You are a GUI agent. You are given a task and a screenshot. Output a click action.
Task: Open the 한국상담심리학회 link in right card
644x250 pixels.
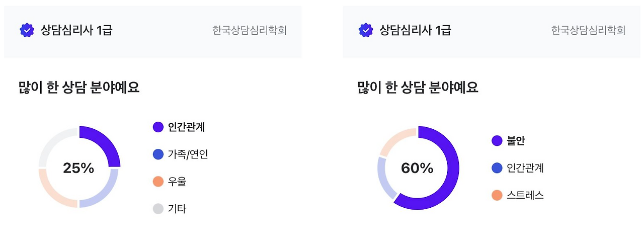tap(588, 31)
